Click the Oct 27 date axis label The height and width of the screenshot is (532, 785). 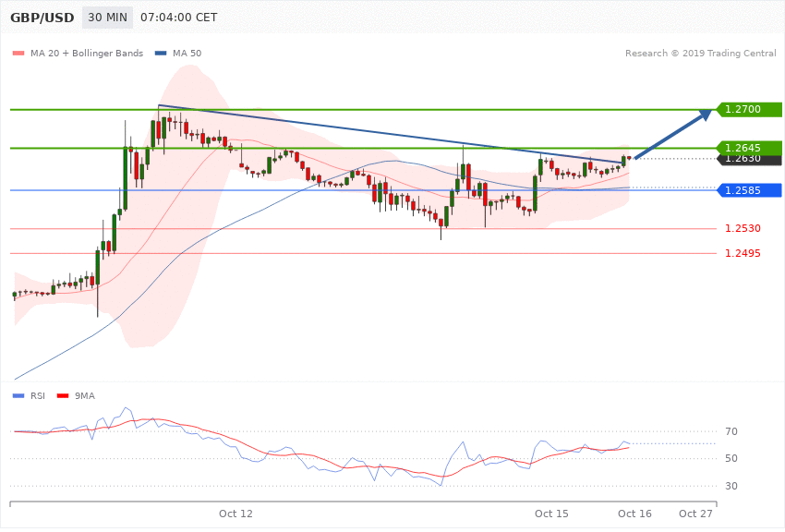pos(695,514)
